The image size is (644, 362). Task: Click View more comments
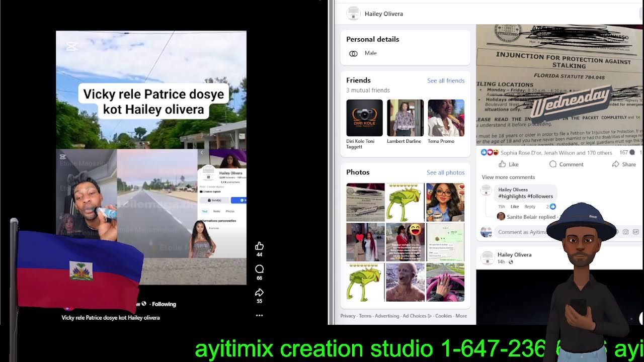tap(508, 177)
